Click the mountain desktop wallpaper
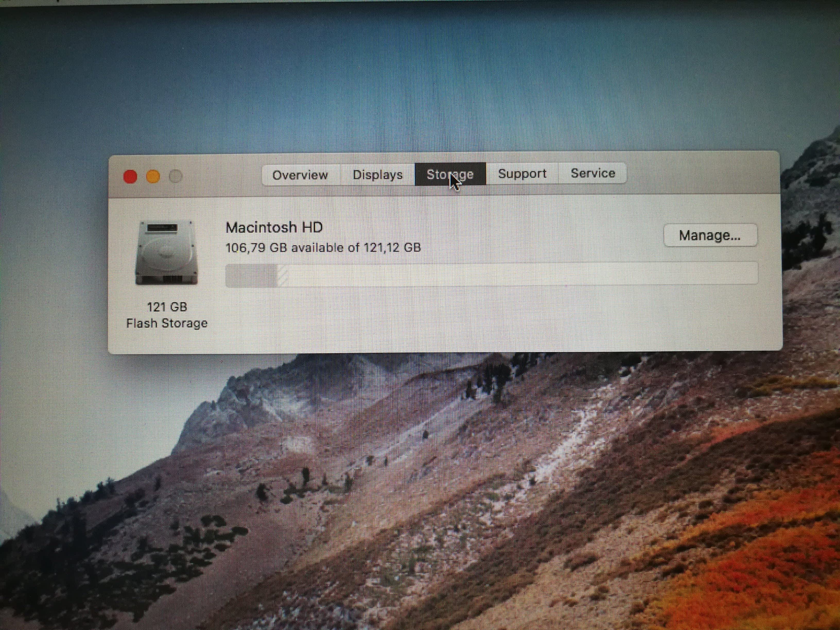The width and height of the screenshot is (840, 630). [x=418, y=494]
